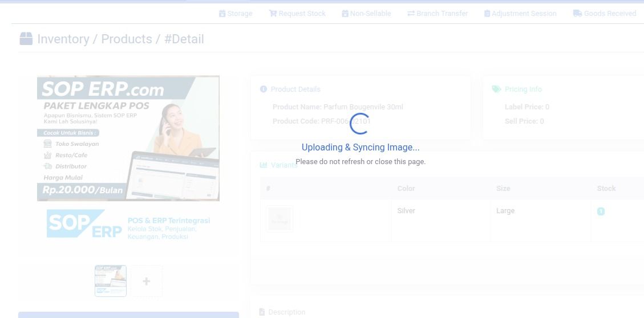Click the stock badge in the Silver row
The height and width of the screenshot is (318, 644).
601,211
